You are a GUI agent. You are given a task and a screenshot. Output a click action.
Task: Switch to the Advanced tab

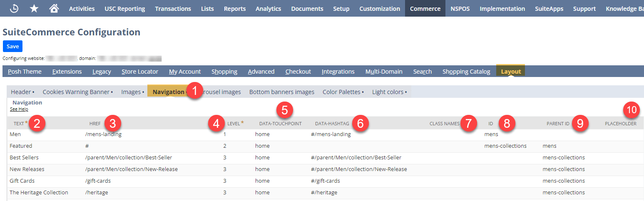pos(261,72)
